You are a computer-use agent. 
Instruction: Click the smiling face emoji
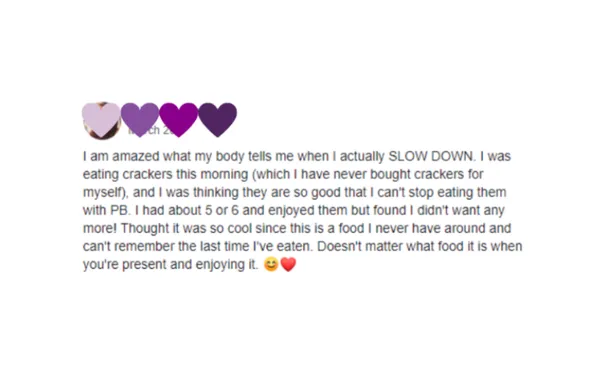[271, 264]
